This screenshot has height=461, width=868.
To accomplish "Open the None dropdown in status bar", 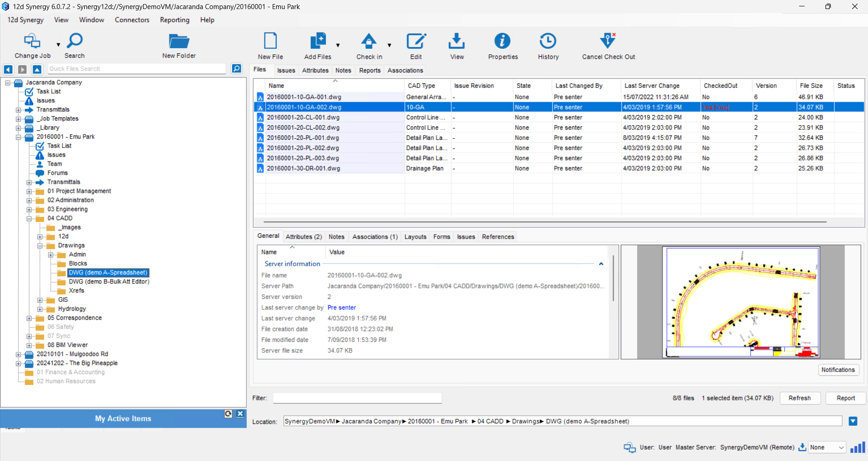I will (x=827, y=447).
